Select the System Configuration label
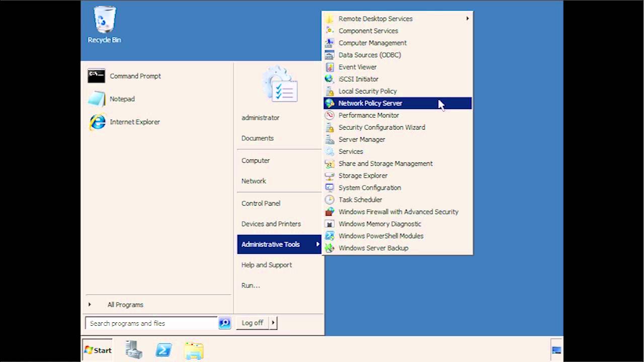This screenshot has width=644, height=362. (x=370, y=188)
